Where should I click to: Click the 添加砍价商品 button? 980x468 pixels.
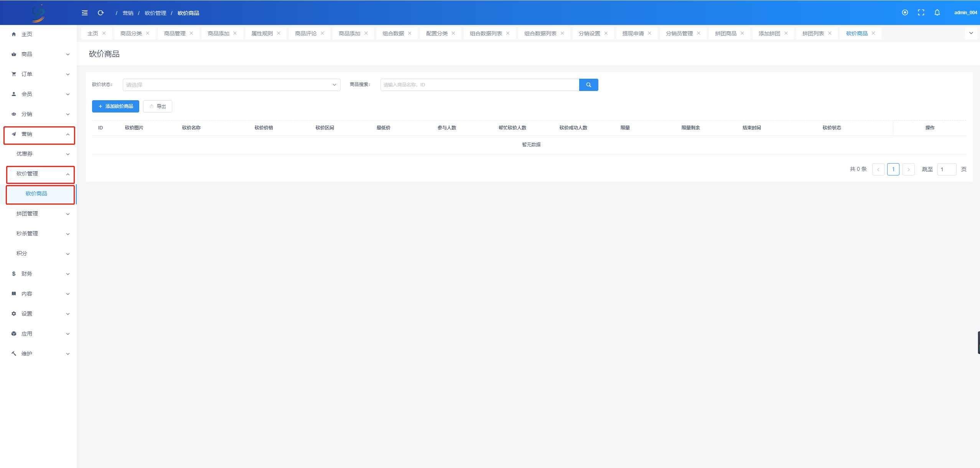click(115, 106)
